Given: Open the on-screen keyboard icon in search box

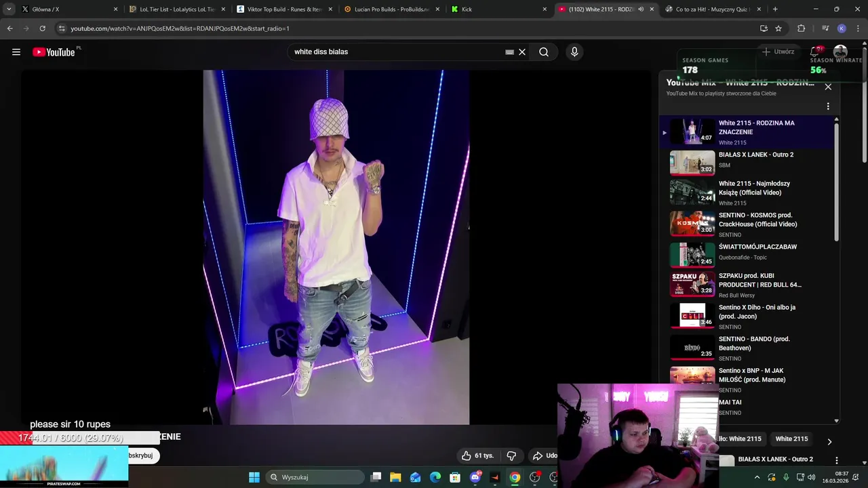Looking at the screenshot, I should (510, 52).
